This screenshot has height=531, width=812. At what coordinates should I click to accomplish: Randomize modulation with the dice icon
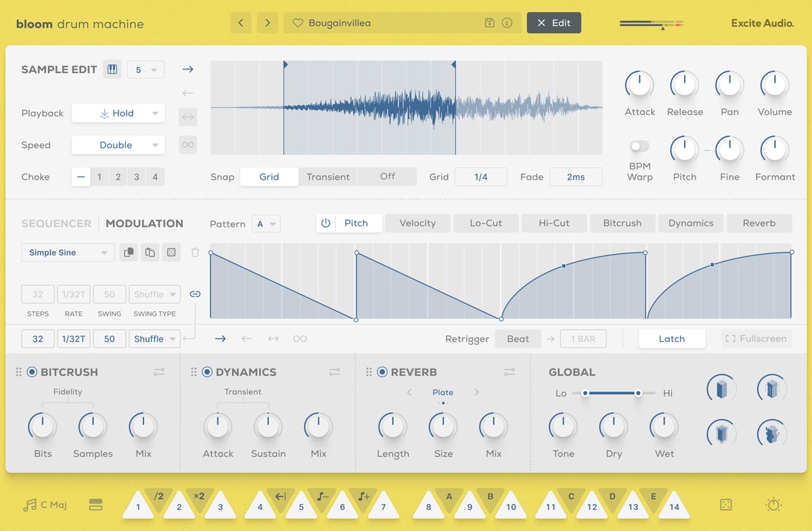tap(171, 252)
